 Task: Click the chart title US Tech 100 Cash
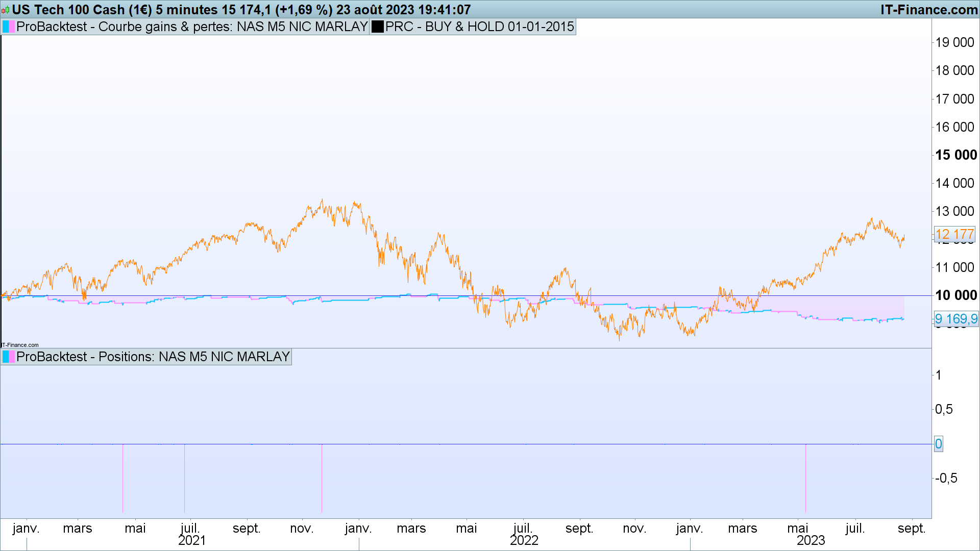pos(68,10)
